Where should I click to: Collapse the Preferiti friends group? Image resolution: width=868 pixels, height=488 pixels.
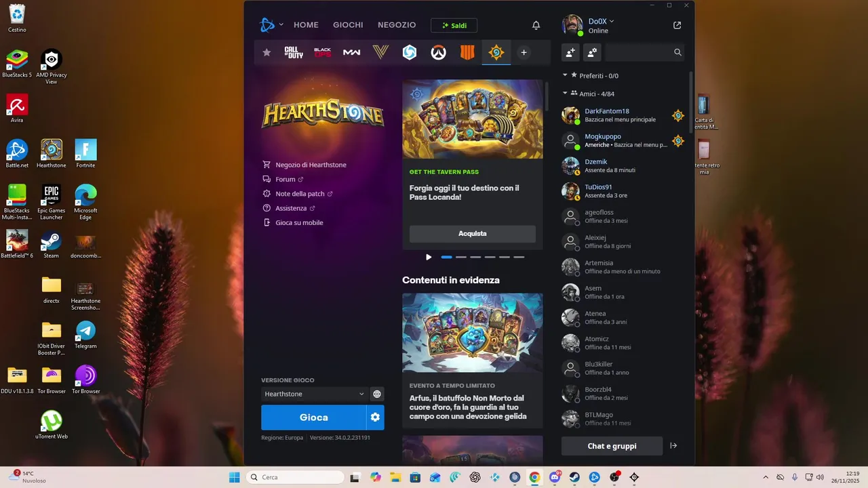[x=565, y=75]
